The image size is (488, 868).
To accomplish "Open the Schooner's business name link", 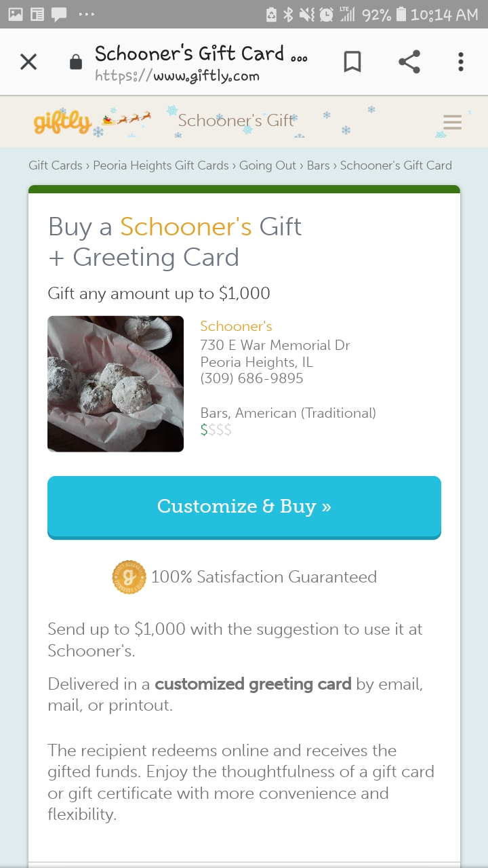I will coord(236,326).
